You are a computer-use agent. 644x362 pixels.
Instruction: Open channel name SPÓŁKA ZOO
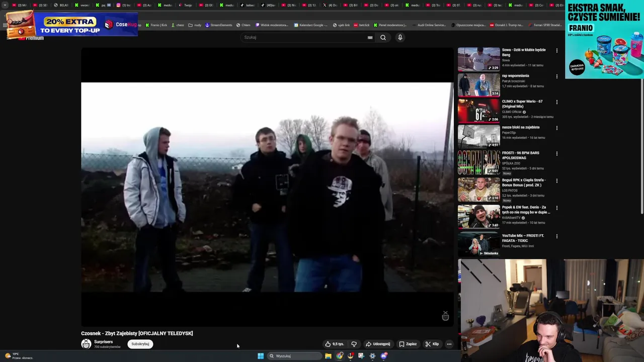511,163
